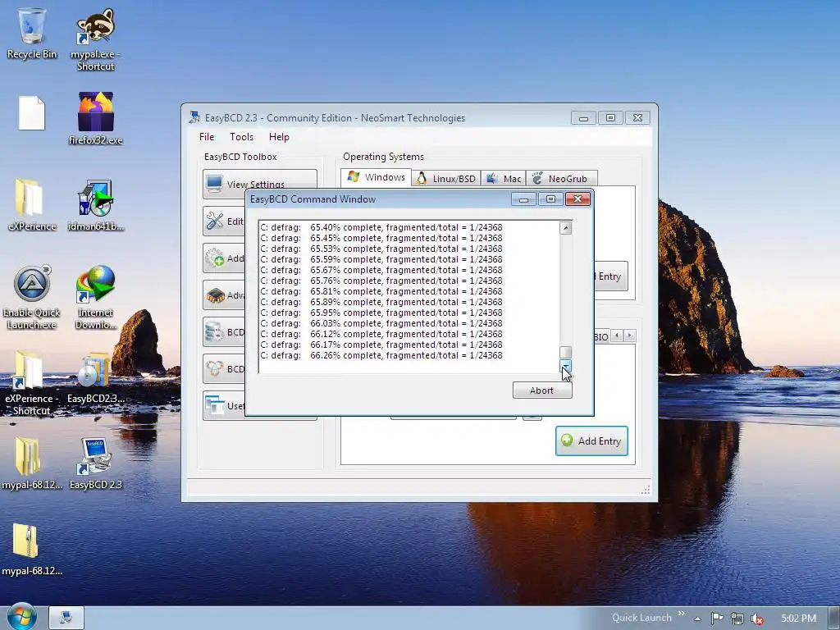
Task: Switch to the Mac tab
Action: pos(504,178)
